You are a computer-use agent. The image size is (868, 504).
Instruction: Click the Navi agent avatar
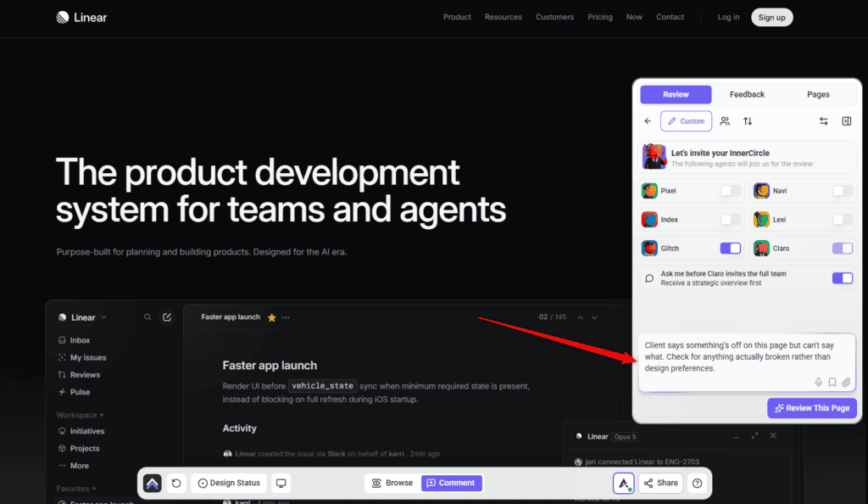761,191
